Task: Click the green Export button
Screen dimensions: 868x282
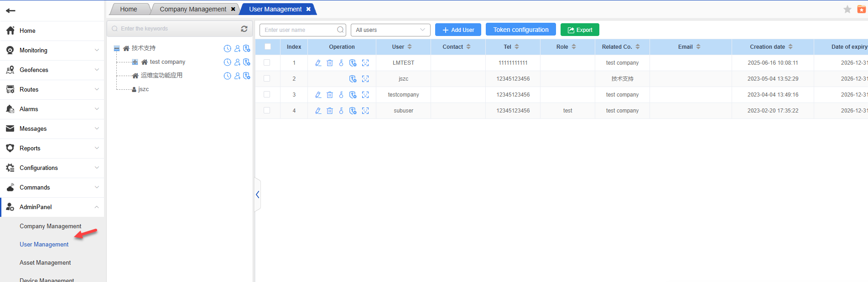Action: tap(580, 30)
